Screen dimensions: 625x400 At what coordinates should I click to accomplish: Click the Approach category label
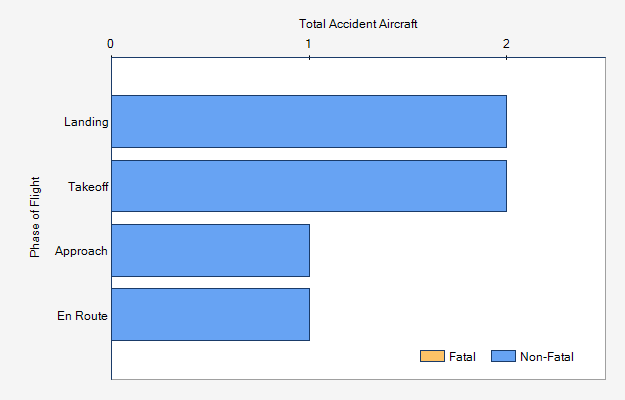click(x=81, y=251)
